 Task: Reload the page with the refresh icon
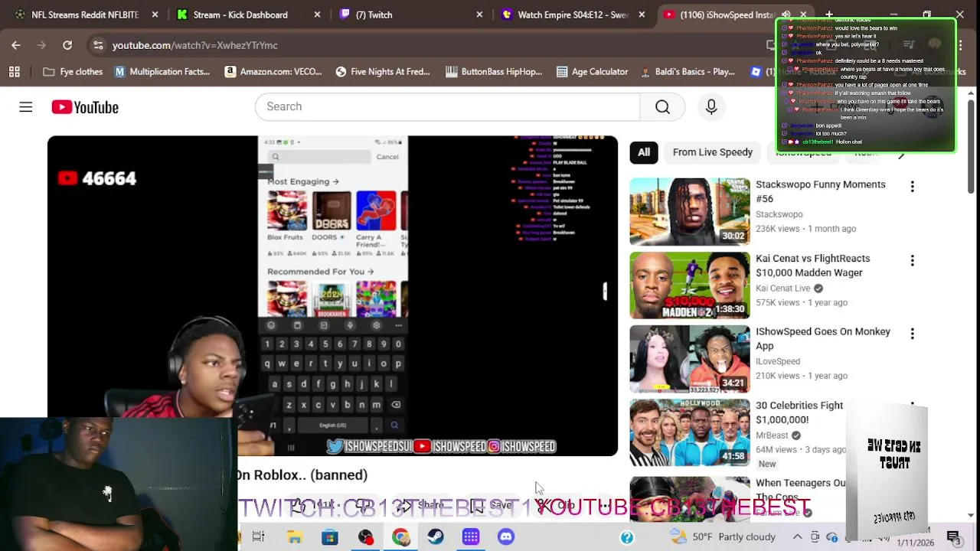[67, 45]
